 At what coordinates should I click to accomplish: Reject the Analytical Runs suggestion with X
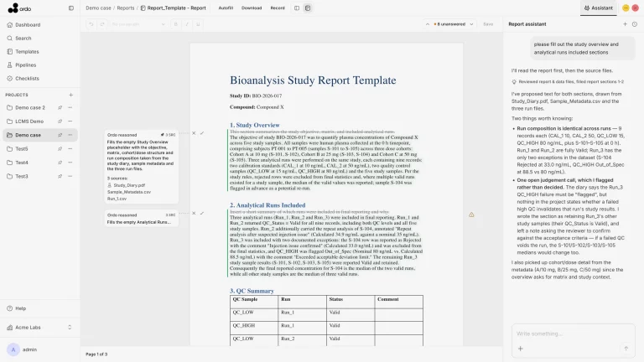tap(194, 214)
